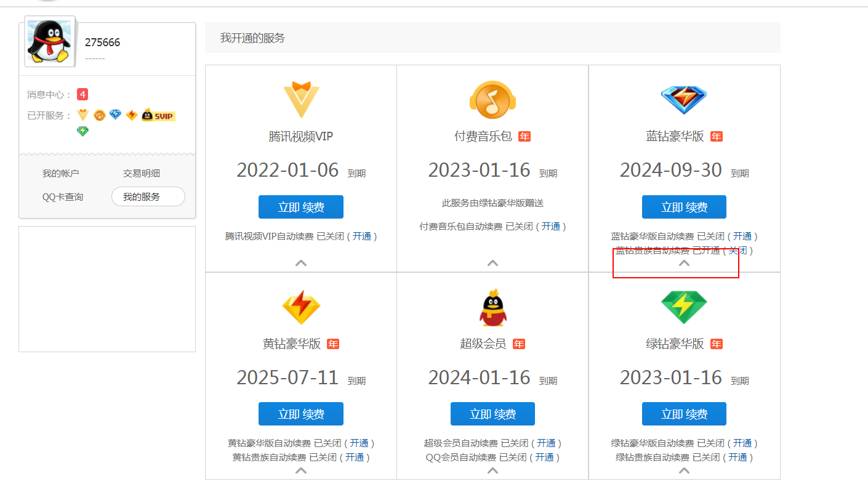Click the expiry date 2024-01-16
This screenshot has height=484, width=868.
coord(480,377)
